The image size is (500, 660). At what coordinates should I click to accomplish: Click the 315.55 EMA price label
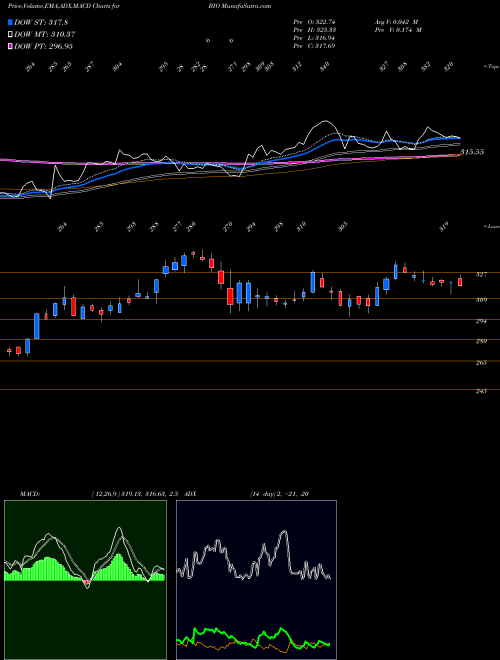(x=472, y=152)
